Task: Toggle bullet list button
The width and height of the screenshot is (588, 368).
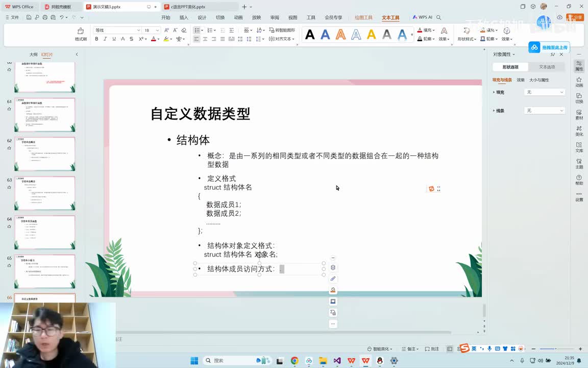Action: [x=197, y=30]
